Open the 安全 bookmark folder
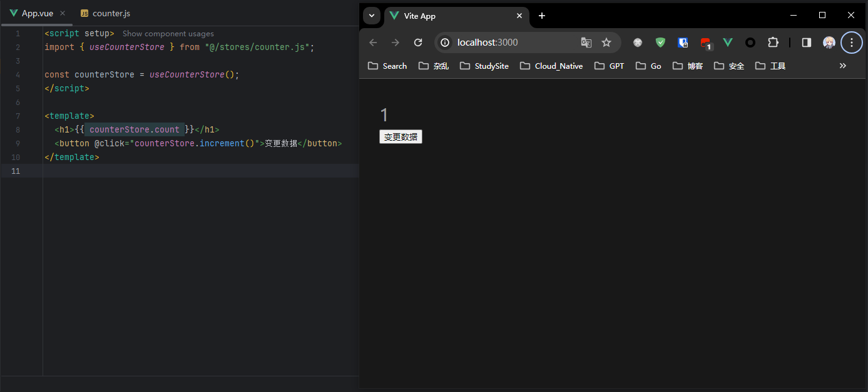Screen dimensions: 868x392 pyautogui.click(x=729, y=66)
